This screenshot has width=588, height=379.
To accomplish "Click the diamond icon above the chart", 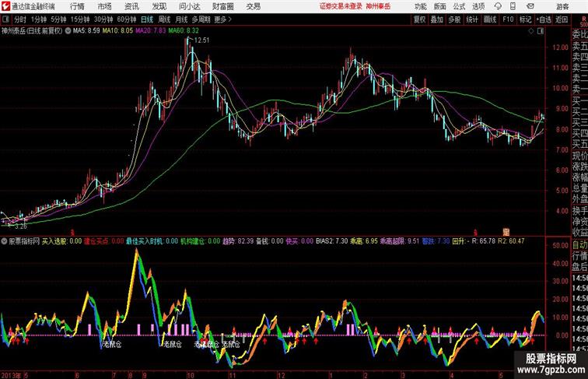I will click(531, 32).
